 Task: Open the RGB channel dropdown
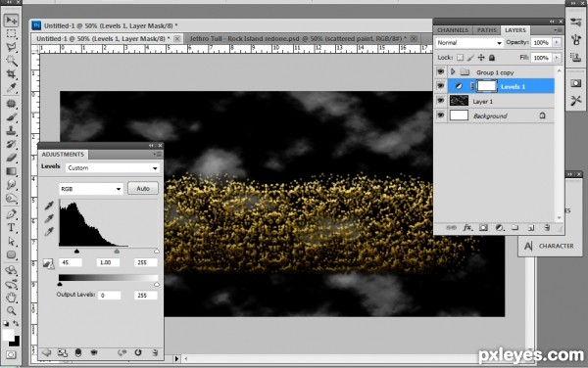point(91,189)
